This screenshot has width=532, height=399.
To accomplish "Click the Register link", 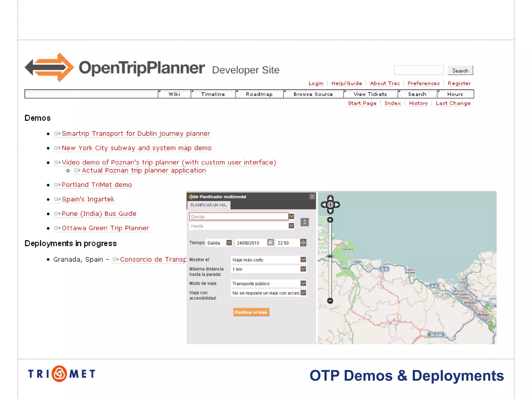I will pyautogui.click(x=459, y=83).
